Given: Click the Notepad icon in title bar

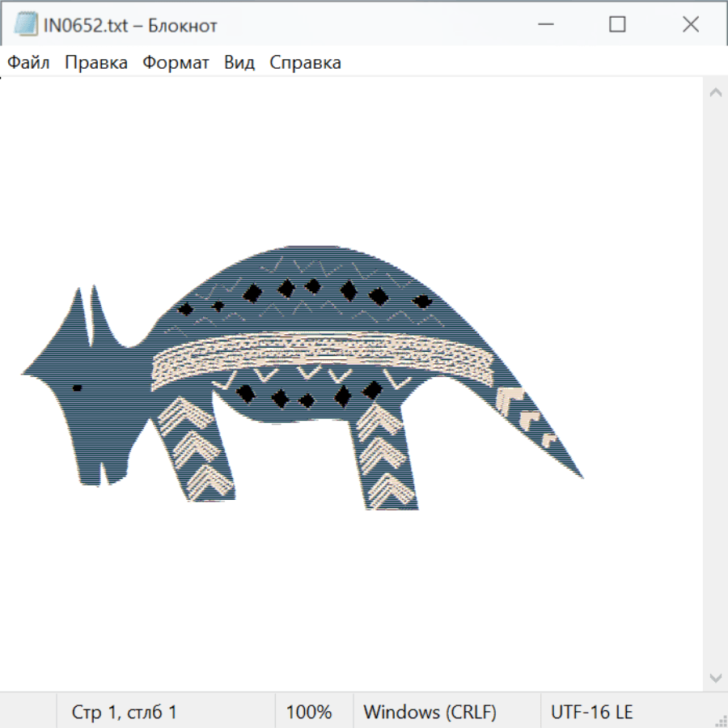Looking at the screenshot, I should [26, 25].
